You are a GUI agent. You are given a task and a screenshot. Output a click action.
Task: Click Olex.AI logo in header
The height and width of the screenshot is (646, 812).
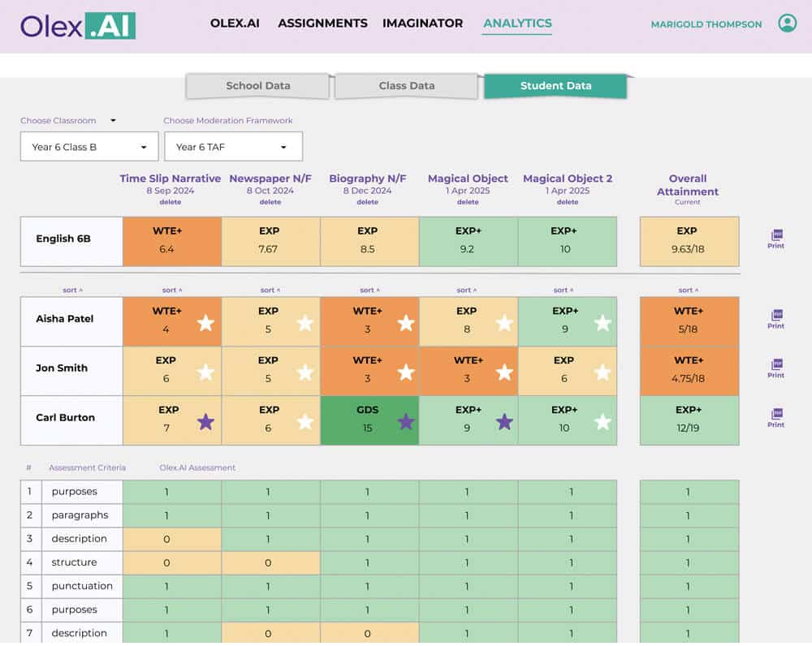point(78,26)
